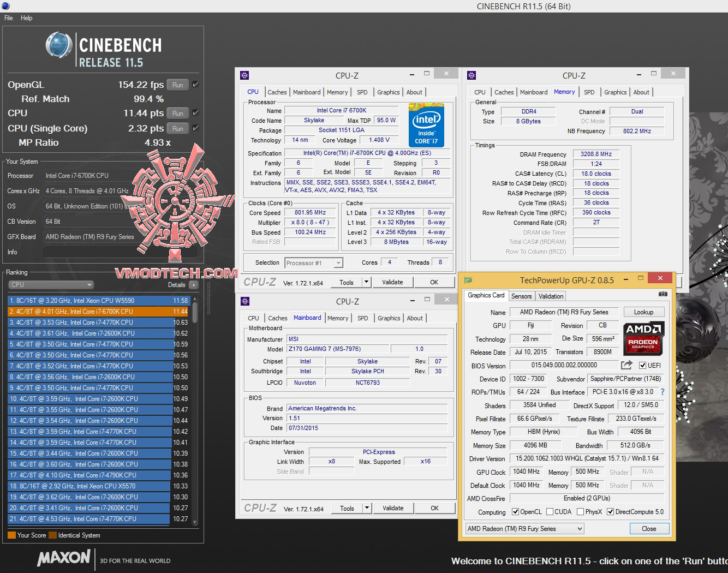
Task: Click Lookup in GPU-Z
Action: (x=643, y=312)
